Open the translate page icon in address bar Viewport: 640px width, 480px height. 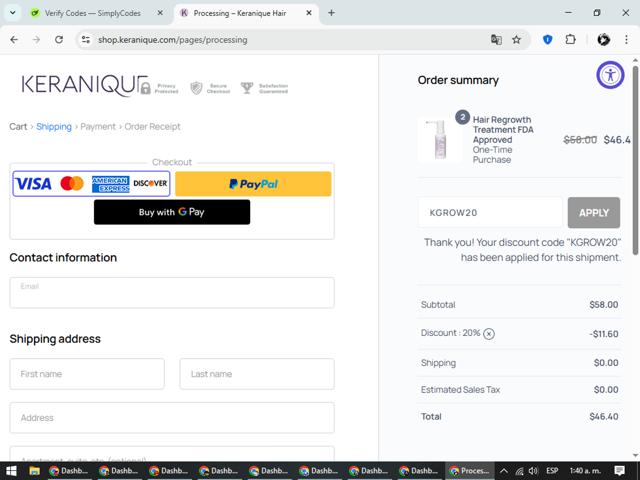coord(496,40)
